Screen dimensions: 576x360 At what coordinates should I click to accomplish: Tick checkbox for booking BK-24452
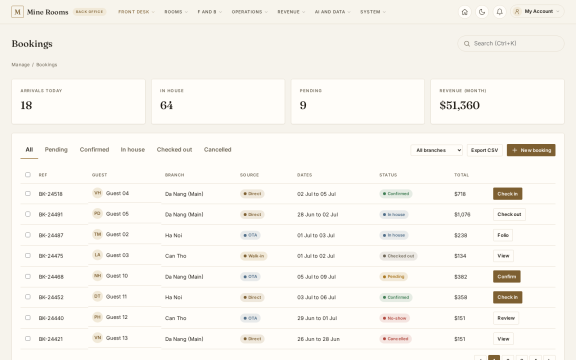[x=28, y=296]
